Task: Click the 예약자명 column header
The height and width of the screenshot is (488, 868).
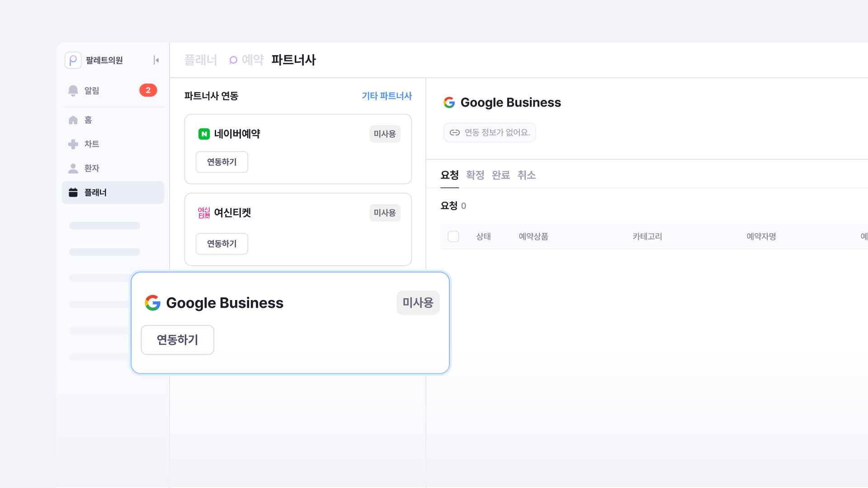Action: tap(761, 236)
